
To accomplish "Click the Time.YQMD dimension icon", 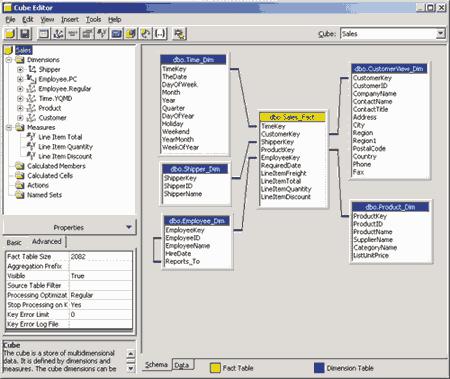I will coord(31,98).
